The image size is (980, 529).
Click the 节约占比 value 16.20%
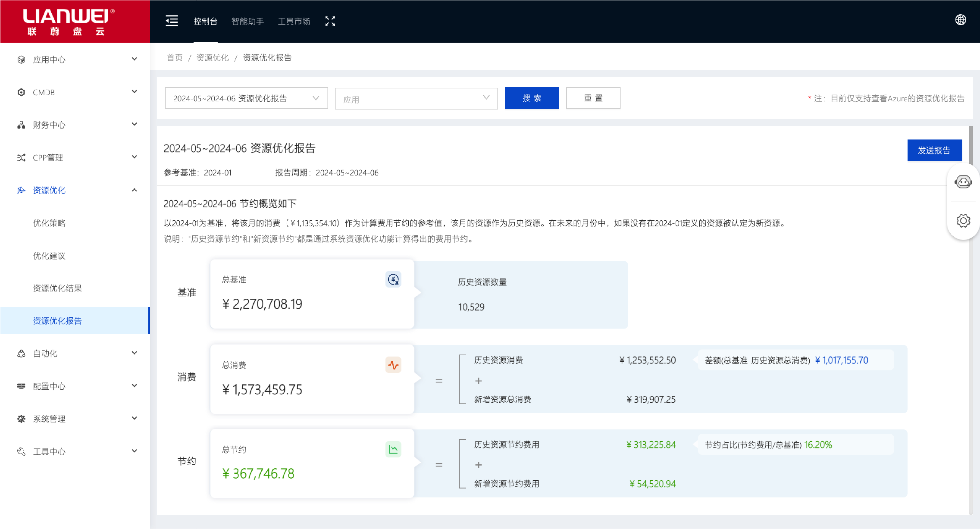click(x=818, y=445)
